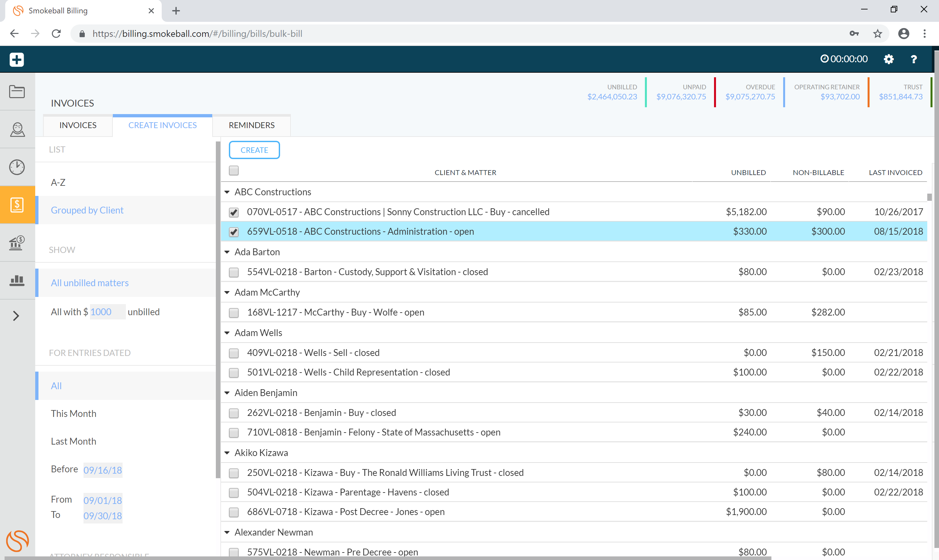Expand sidebar with the chevron arrow

point(16,316)
